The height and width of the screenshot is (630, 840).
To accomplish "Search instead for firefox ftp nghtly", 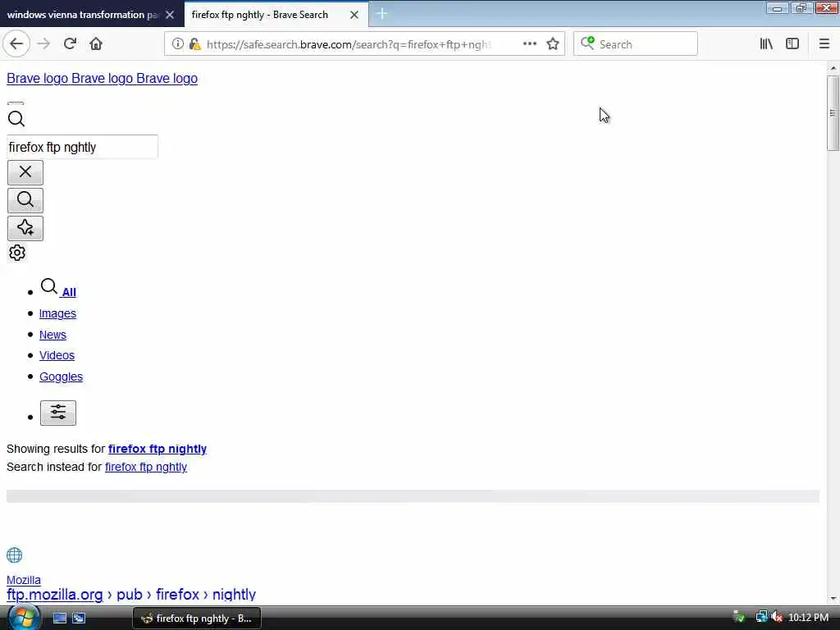I will 146,467.
